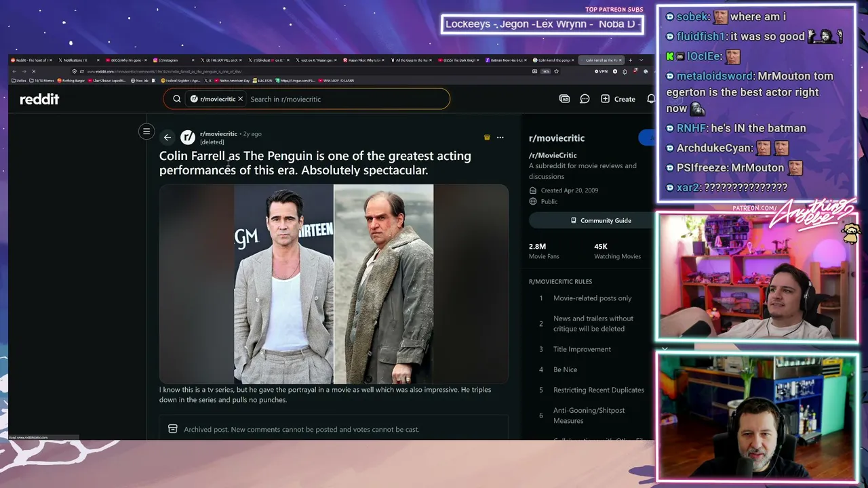The width and height of the screenshot is (868, 488).
Task: Open the post overflow options menu
Action: pyautogui.click(x=500, y=138)
